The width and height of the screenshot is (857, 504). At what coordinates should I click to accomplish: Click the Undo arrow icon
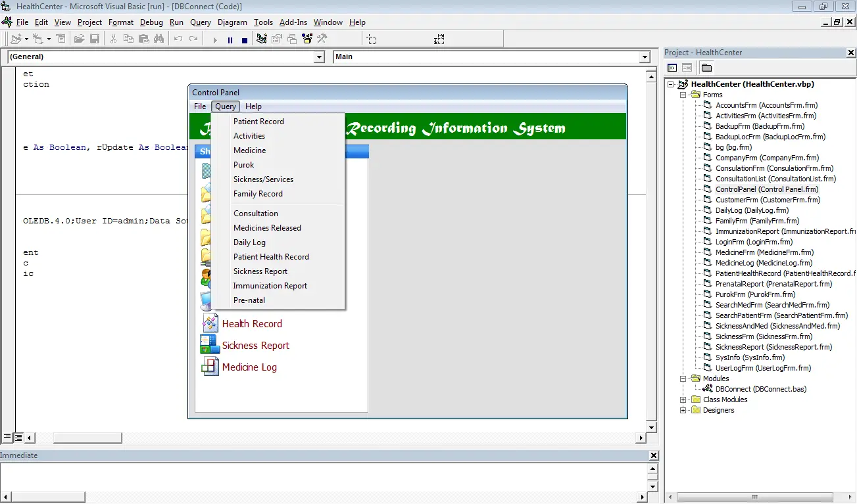(x=178, y=39)
